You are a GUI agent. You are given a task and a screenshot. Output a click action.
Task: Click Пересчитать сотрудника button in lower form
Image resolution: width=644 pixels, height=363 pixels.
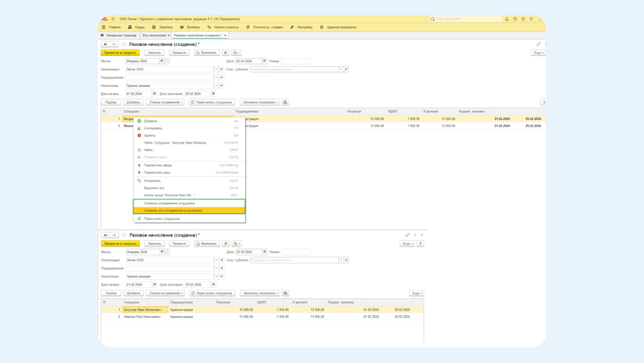point(211,293)
